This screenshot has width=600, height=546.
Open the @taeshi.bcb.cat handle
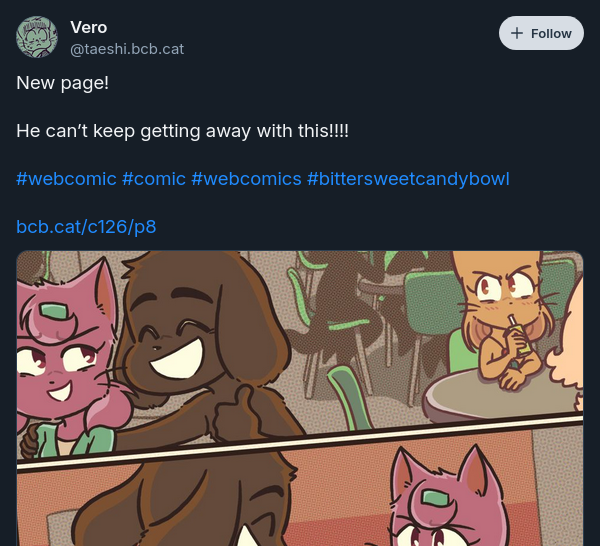click(127, 49)
